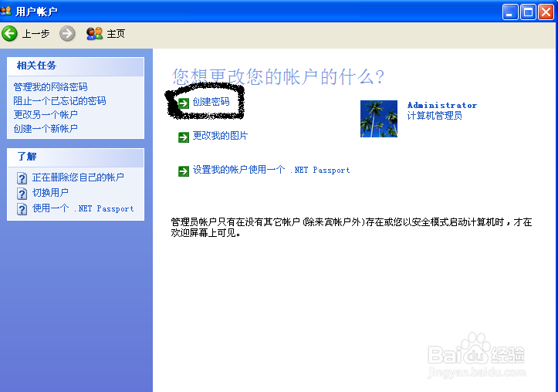Close the 用户帐户 window
Viewport: 558px width, 392px height.
pos(546,12)
